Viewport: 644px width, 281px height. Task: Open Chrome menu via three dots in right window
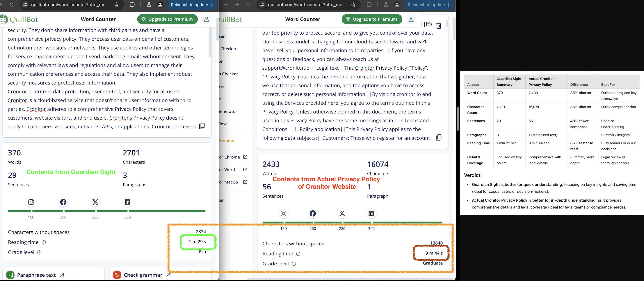(449, 4)
